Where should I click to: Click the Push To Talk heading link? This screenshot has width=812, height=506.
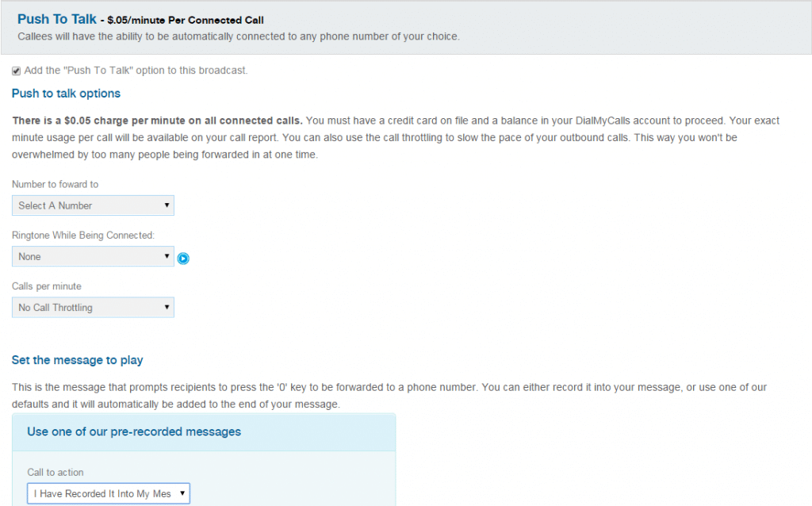click(x=56, y=19)
